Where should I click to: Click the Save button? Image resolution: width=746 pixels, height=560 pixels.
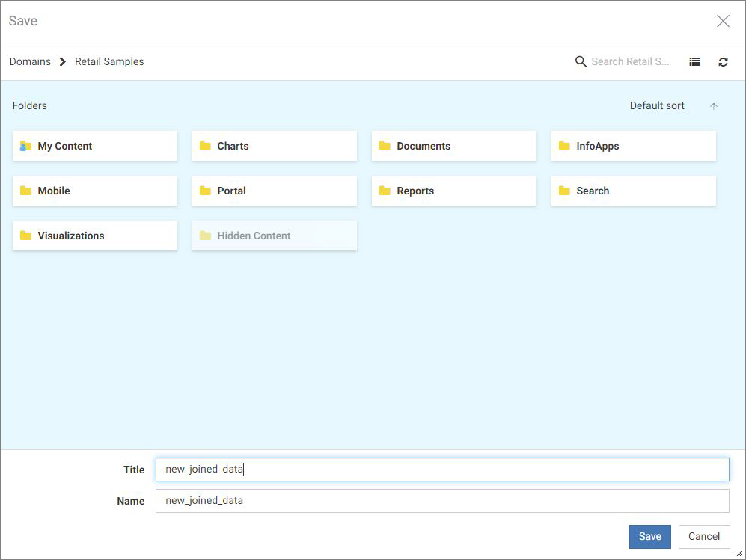pos(649,536)
